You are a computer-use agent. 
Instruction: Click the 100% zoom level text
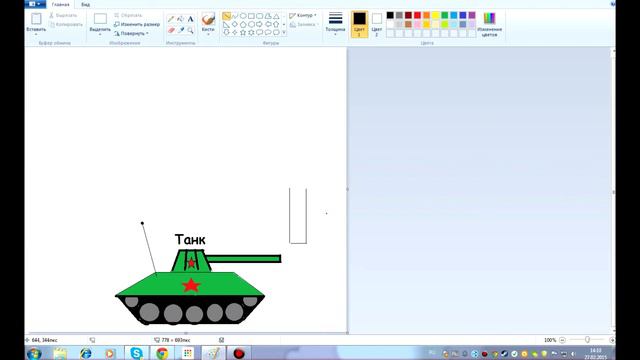[550, 340]
